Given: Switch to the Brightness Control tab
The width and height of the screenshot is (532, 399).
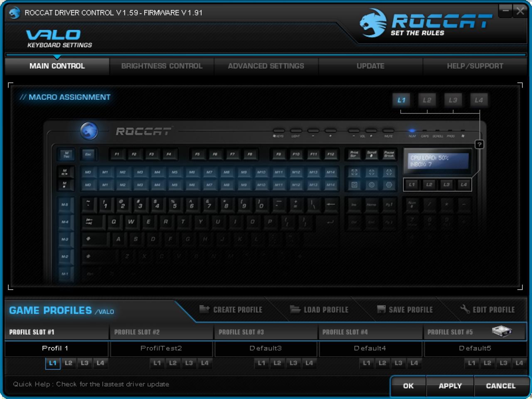Looking at the screenshot, I should coord(162,66).
